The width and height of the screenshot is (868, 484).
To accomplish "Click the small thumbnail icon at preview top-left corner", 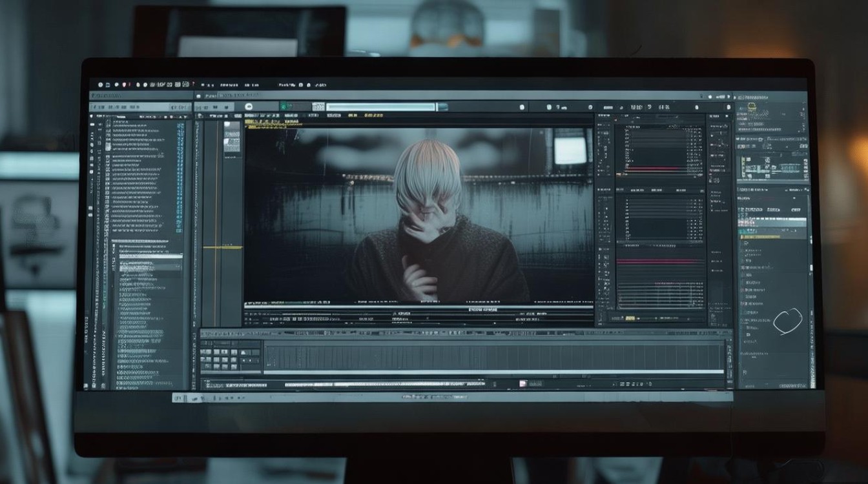I will click(232, 127).
